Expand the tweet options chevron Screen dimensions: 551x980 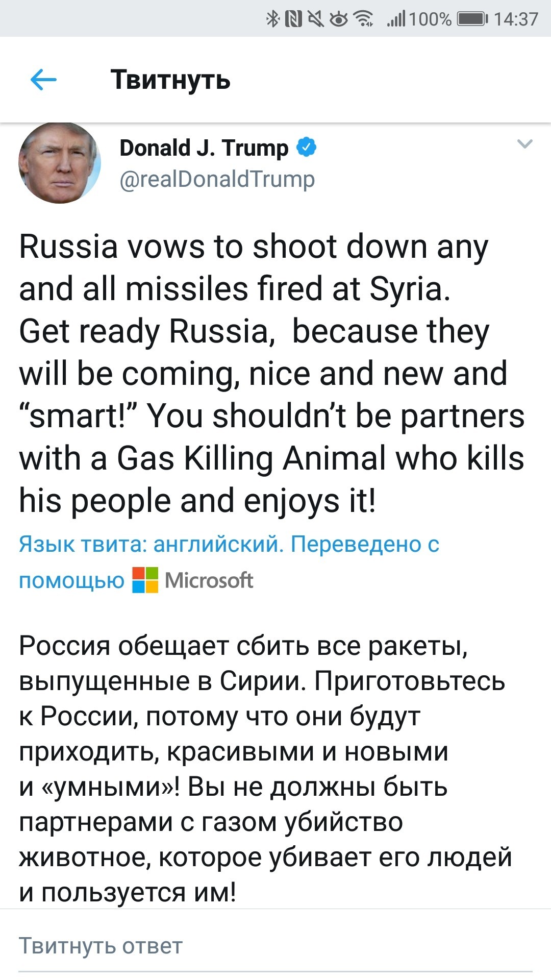point(525,144)
